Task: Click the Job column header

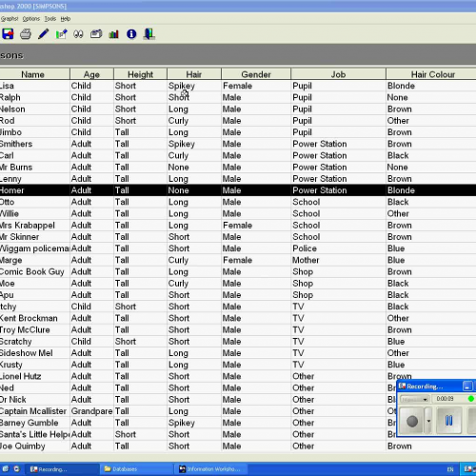Action: coord(338,74)
